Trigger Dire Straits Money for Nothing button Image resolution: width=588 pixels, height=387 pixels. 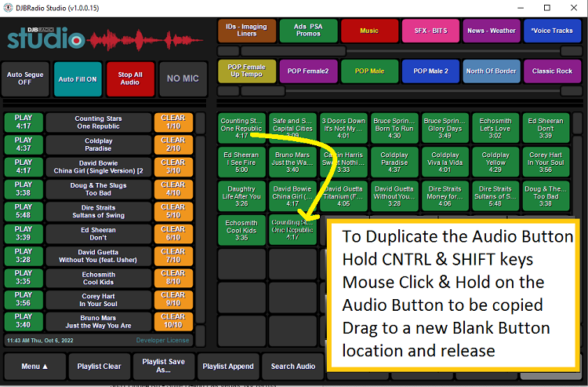(x=445, y=196)
